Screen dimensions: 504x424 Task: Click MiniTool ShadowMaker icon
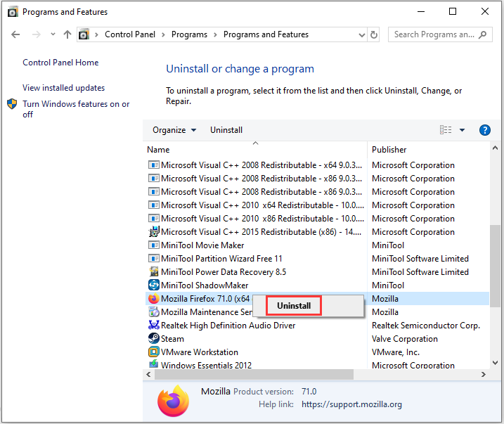(154, 285)
